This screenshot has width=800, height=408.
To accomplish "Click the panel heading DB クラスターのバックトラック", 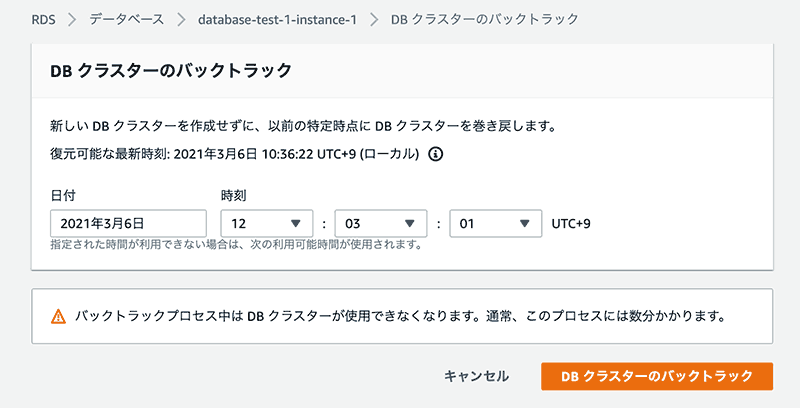I will 171,70.
